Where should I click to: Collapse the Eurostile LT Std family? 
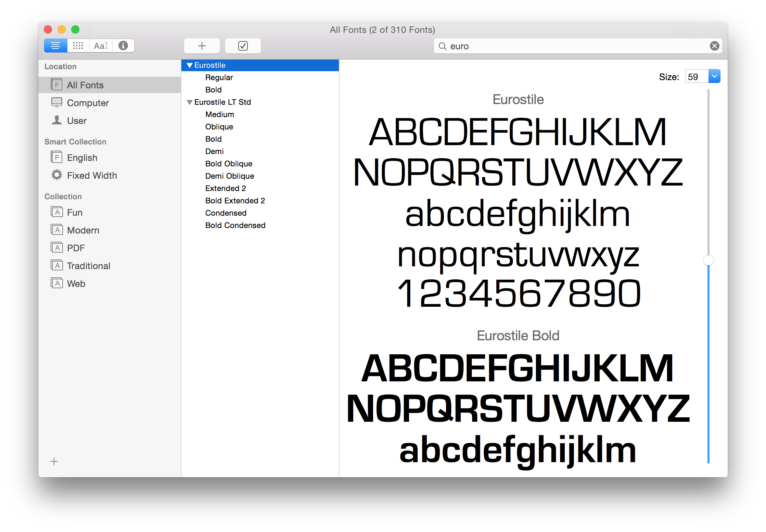(189, 102)
